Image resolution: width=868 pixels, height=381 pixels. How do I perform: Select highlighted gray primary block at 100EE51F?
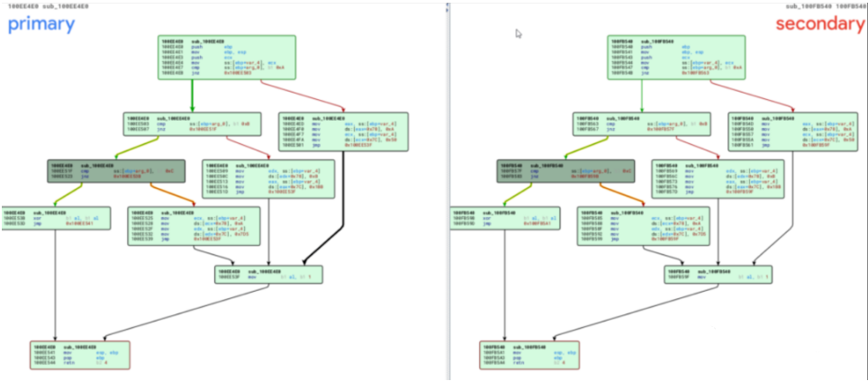(x=115, y=170)
